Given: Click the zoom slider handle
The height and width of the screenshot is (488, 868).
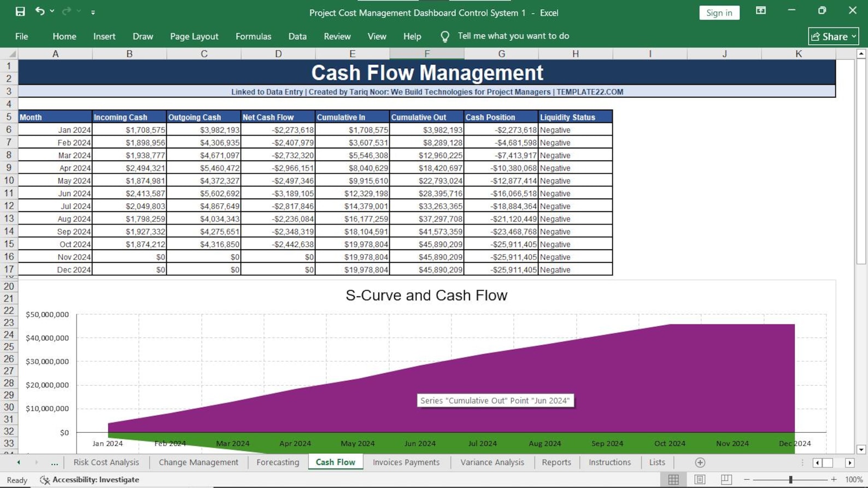Looking at the screenshot, I should tap(790, 479).
